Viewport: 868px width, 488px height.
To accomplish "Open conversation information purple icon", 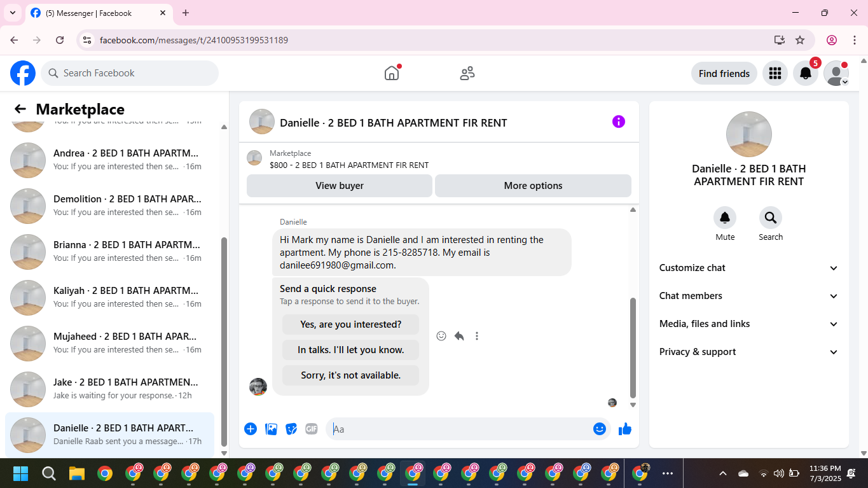I will pos(618,122).
